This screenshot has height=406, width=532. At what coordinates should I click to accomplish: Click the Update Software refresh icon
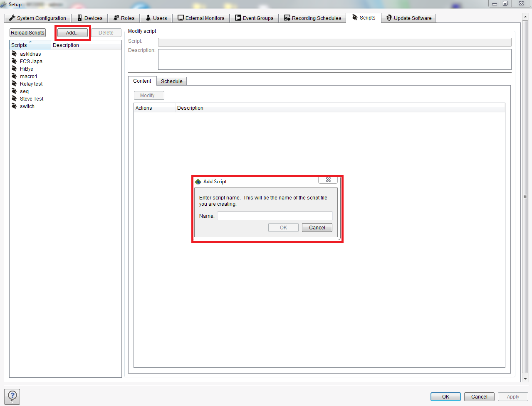[x=388, y=18]
